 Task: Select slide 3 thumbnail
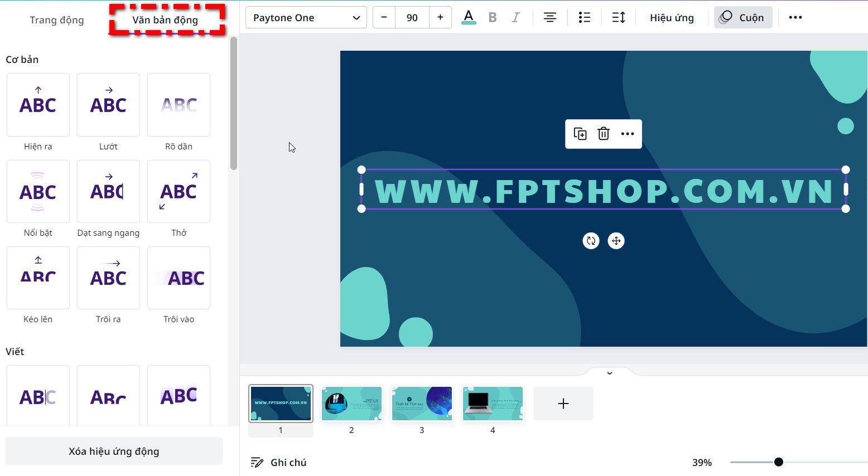point(422,403)
